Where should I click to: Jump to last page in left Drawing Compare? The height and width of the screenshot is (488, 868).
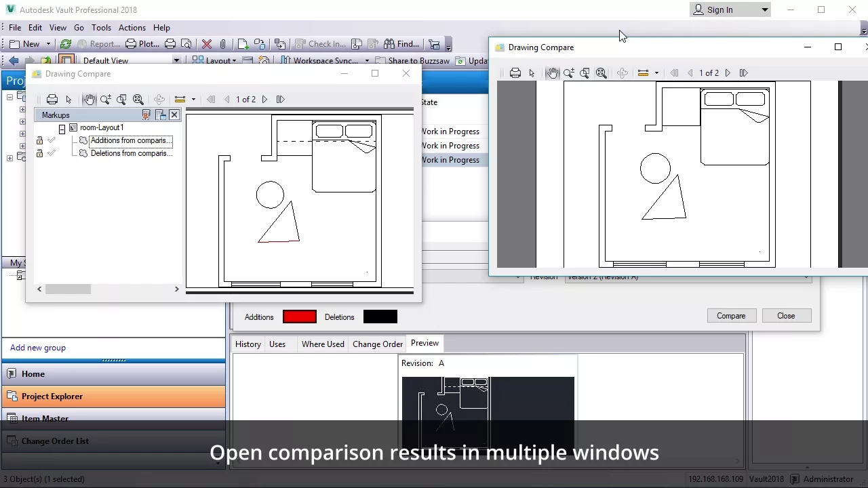pos(280,99)
